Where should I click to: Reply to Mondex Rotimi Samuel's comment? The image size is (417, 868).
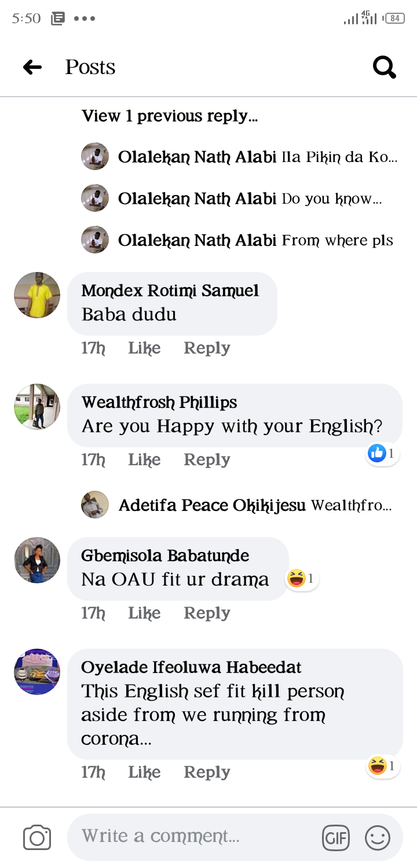[x=207, y=348]
